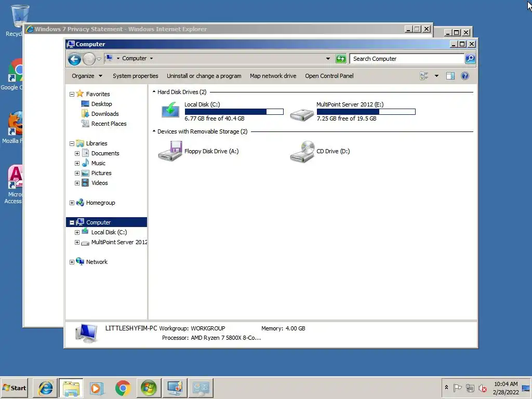Select MultiPoint Server 2012 (E:) drive icon
The width and height of the screenshot is (532, 399).
[x=302, y=114]
